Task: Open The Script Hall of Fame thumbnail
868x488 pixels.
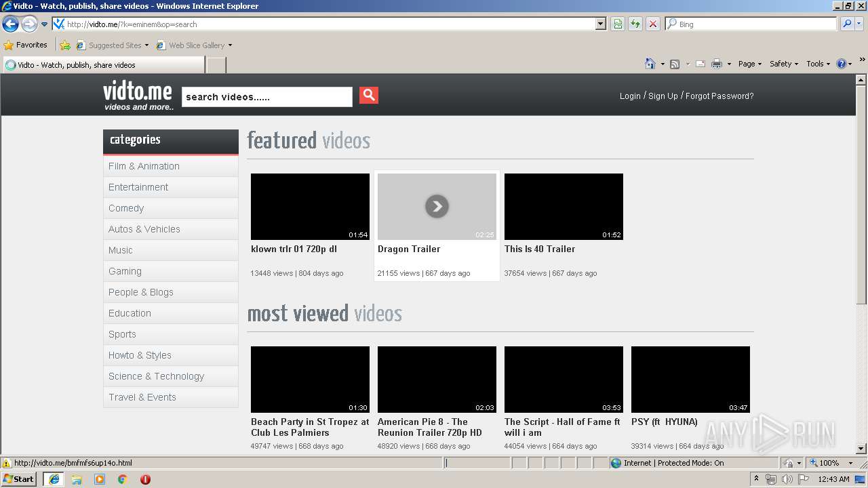Action: pos(564,380)
